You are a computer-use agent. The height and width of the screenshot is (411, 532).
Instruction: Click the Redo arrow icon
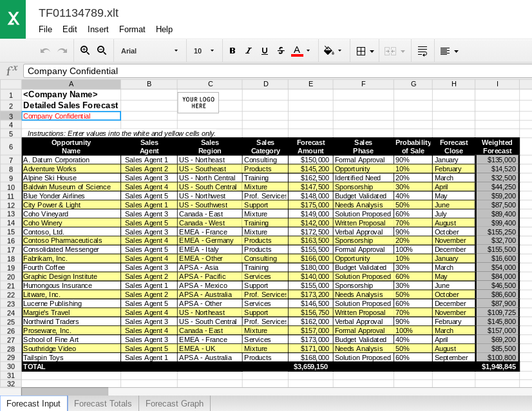click(62, 51)
